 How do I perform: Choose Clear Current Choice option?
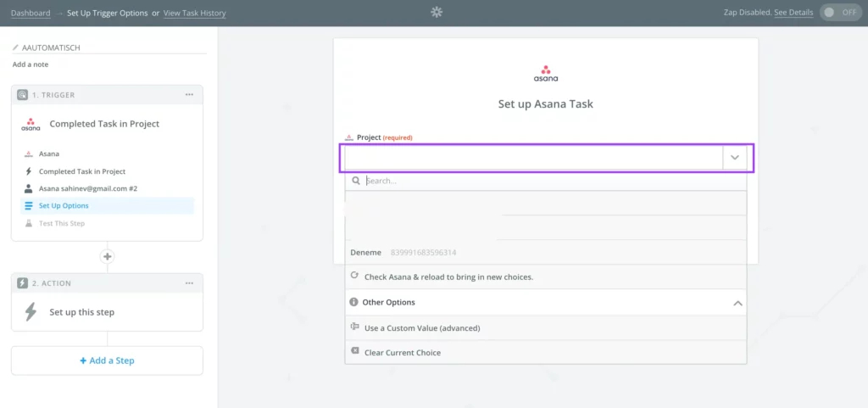tap(545, 353)
